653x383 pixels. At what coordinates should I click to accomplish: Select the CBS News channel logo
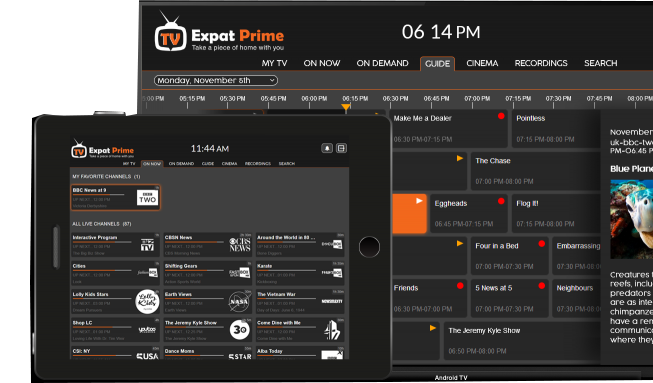240,244
